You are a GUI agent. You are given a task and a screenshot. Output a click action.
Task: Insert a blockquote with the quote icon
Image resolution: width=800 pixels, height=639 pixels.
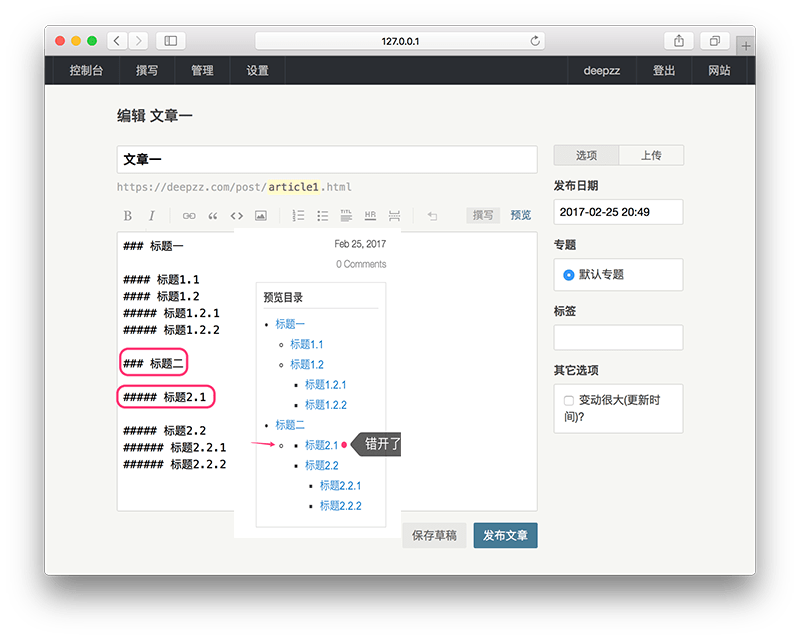click(x=213, y=215)
